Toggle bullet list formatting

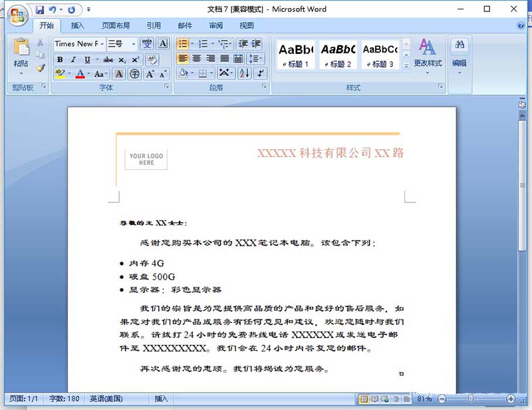(183, 44)
